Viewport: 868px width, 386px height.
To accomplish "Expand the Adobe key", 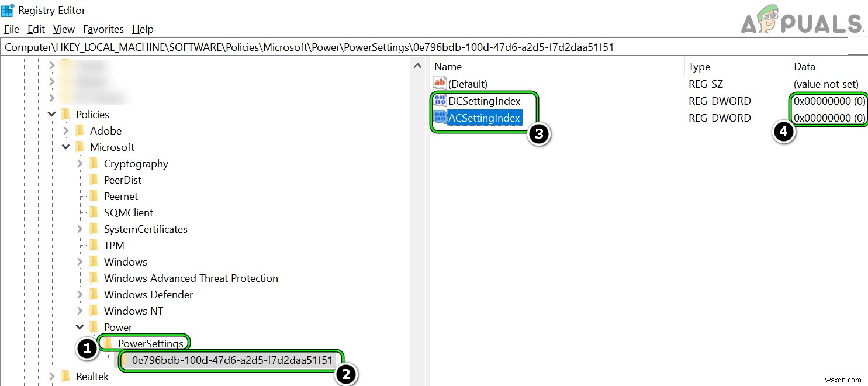I will (65, 130).
